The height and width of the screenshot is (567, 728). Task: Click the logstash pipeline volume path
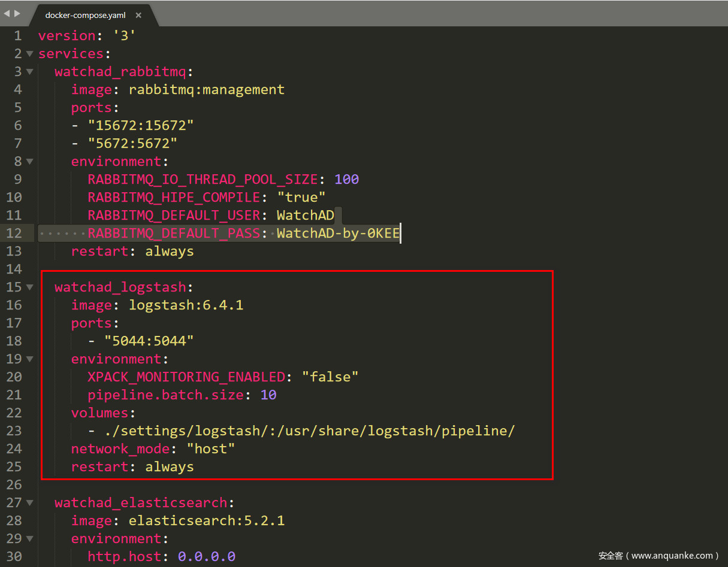point(309,431)
